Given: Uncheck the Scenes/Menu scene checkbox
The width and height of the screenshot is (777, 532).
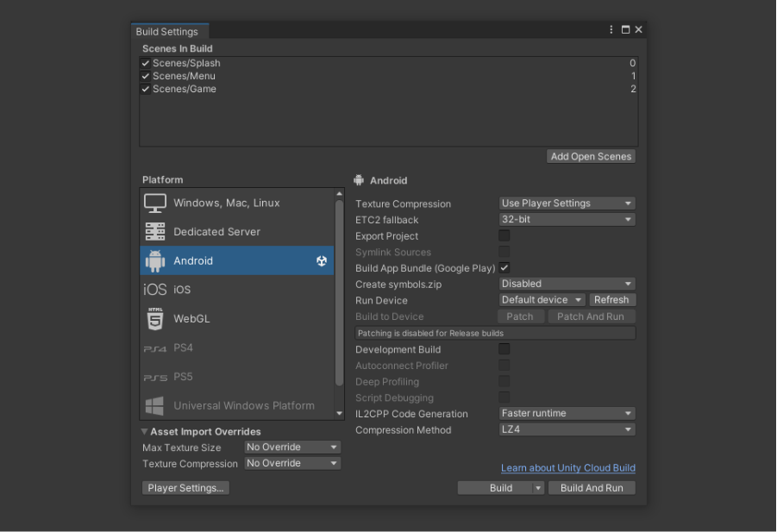Looking at the screenshot, I should (145, 76).
